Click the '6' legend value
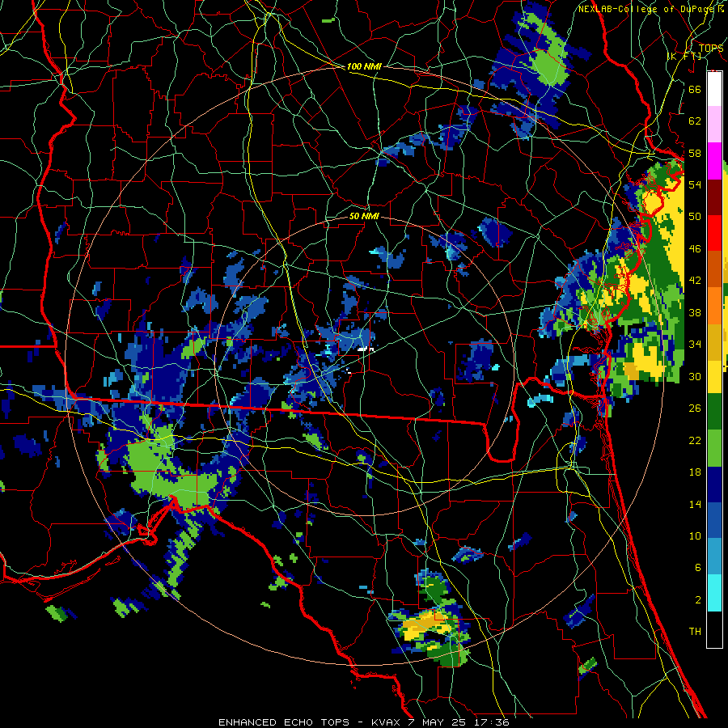The width and height of the screenshot is (728, 728). 697,568
